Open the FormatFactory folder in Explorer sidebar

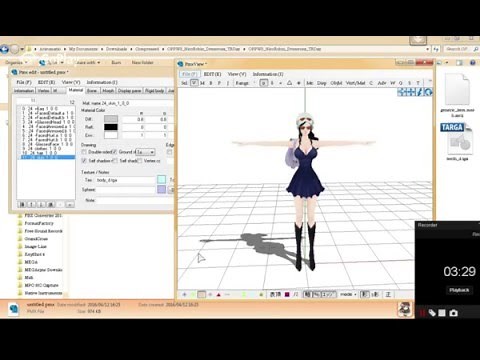39,223
